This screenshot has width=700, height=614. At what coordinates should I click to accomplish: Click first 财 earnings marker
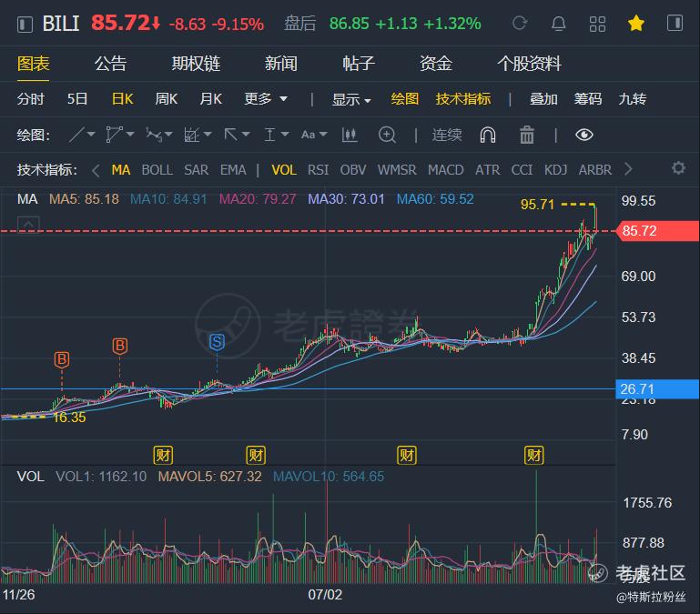tap(163, 455)
